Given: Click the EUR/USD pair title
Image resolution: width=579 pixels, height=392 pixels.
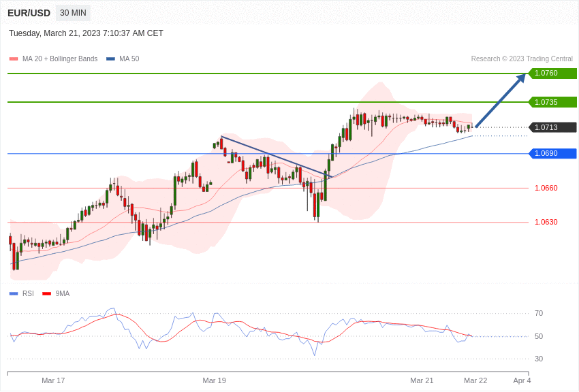Looking at the screenshot, I should [x=29, y=13].
